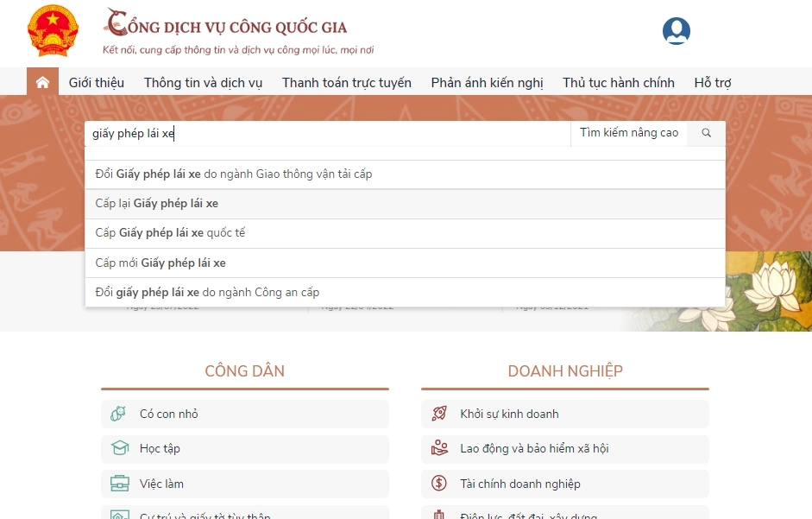Open the Có con nhỏ category
812x519 pixels.
pyautogui.click(x=245, y=414)
